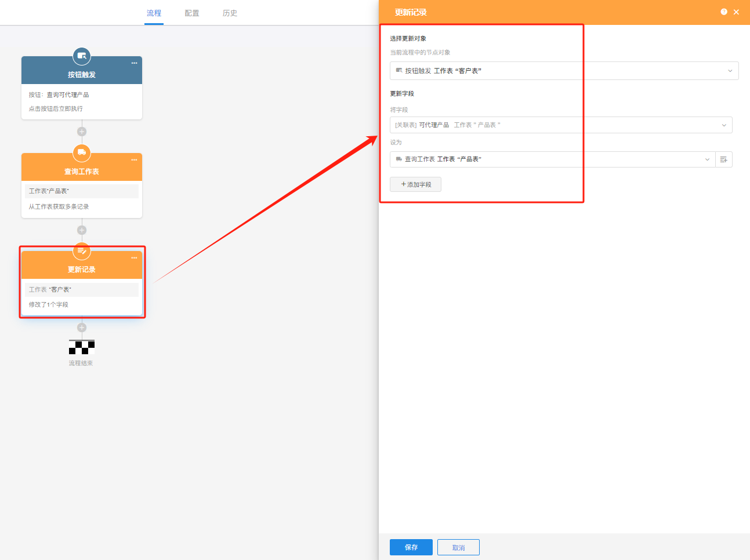Cancel with the 取消 button

point(458,547)
